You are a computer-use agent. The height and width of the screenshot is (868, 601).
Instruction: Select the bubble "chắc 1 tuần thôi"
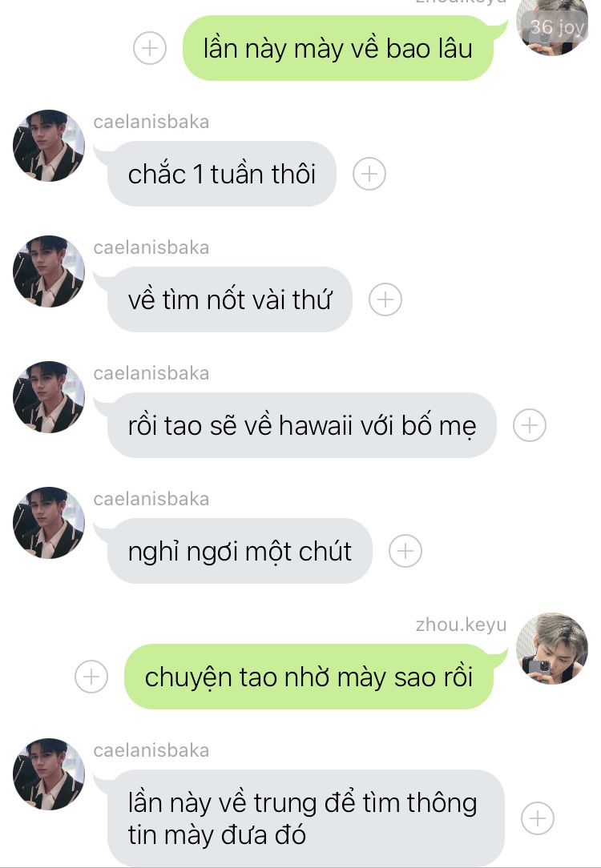[x=221, y=174]
